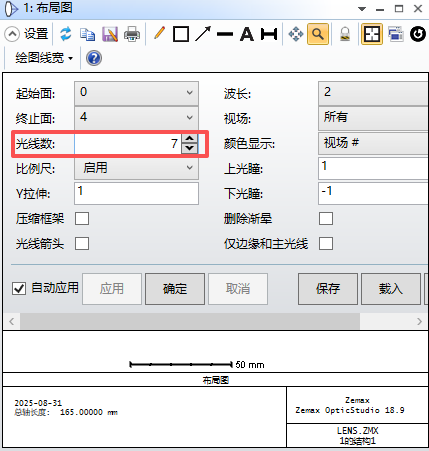This screenshot has width=429, height=451.
Task: Click the 取消 button
Action: 238,289
